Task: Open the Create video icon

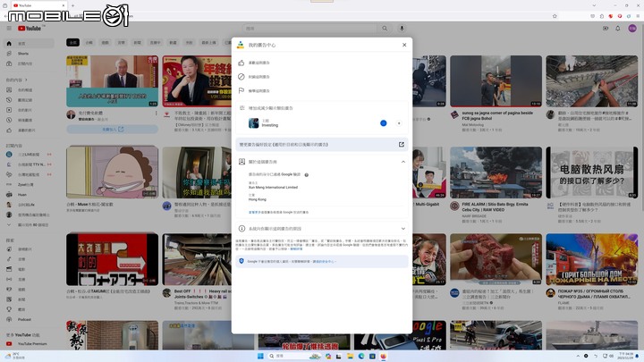Action: (x=606, y=29)
